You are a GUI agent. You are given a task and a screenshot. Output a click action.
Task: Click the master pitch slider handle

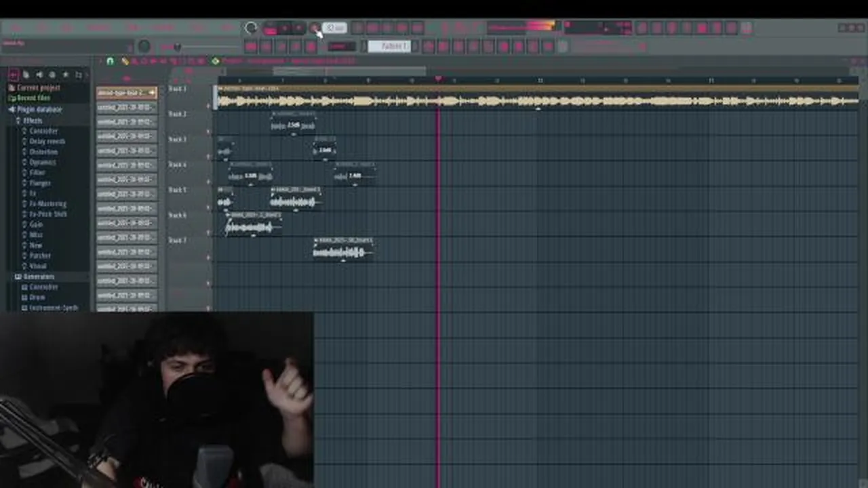pyautogui.click(x=178, y=47)
